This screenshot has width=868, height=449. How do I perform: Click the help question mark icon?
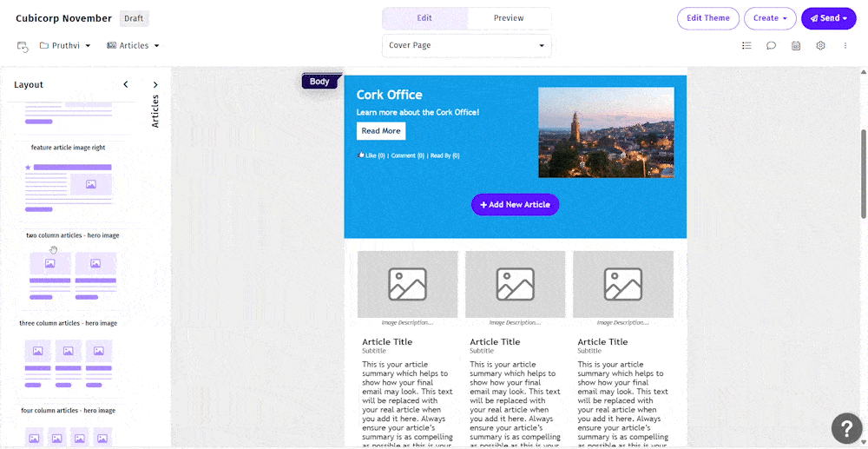tap(846, 429)
